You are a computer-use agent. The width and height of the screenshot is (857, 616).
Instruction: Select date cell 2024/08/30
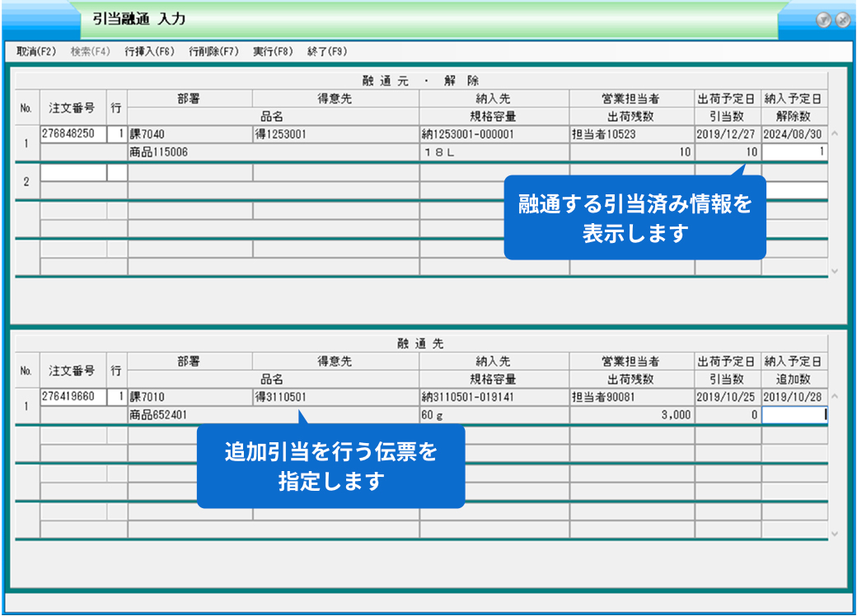point(794,134)
